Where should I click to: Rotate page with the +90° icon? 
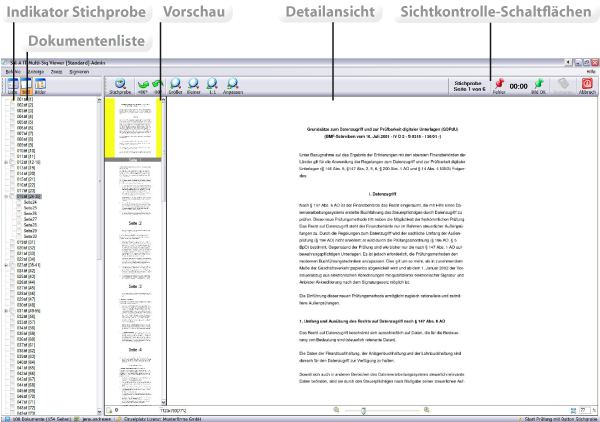pos(142,86)
